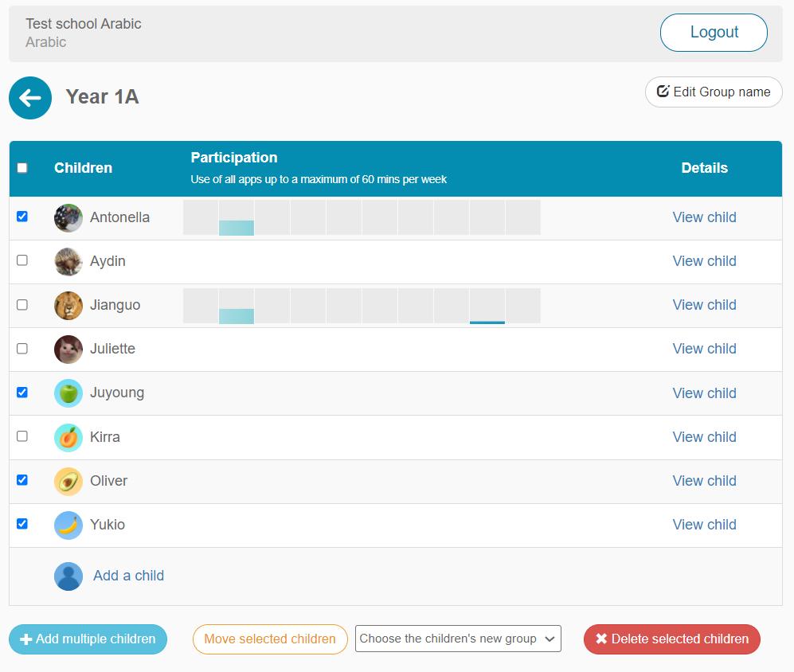
Task: Select Juliette's row checkbox
Action: [x=22, y=349]
